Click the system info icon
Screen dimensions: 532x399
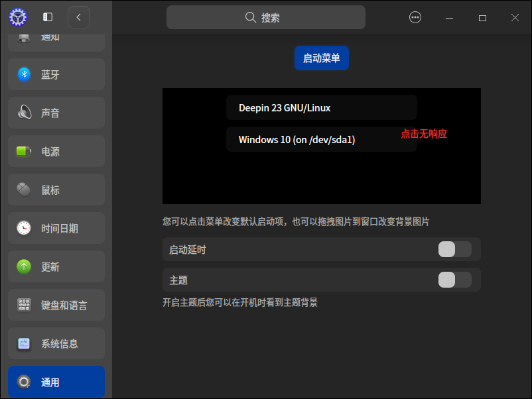[x=24, y=344]
